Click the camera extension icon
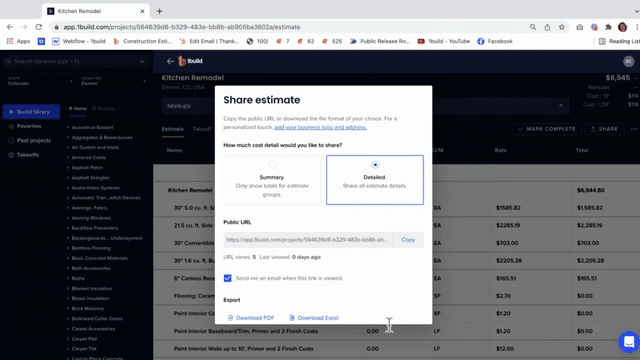Image resolution: width=640 pixels, height=360 pixels. pos(580,27)
